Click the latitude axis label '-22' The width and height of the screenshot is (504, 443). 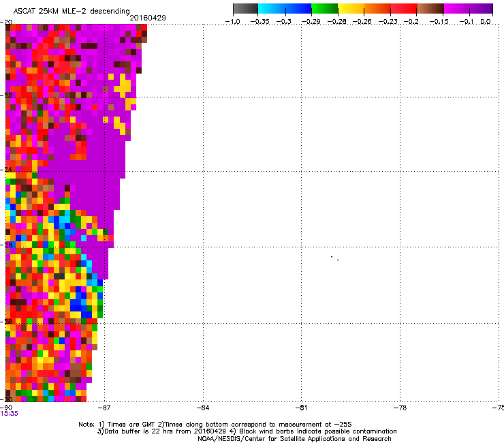6,95
